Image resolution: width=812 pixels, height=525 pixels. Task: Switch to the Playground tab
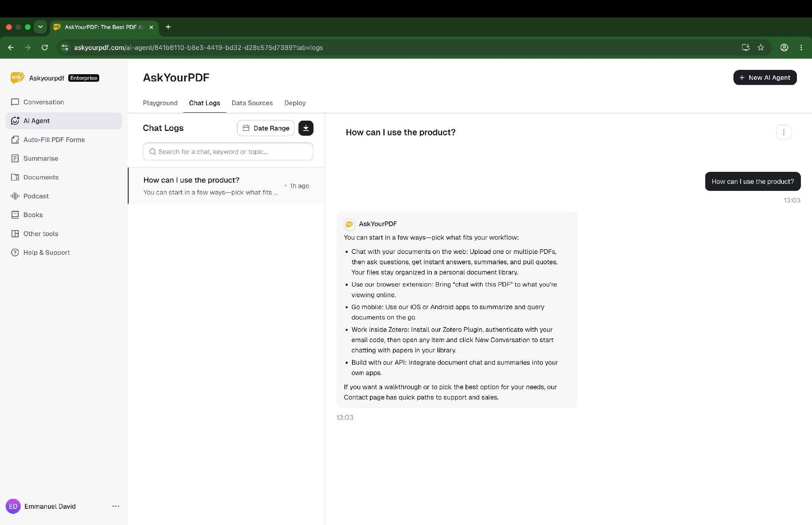click(160, 103)
